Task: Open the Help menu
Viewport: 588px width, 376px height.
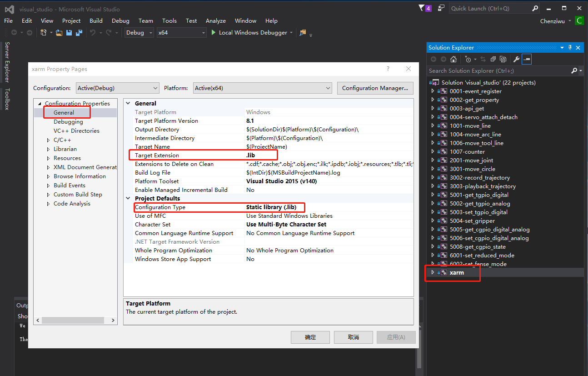Action: coord(271,20)
